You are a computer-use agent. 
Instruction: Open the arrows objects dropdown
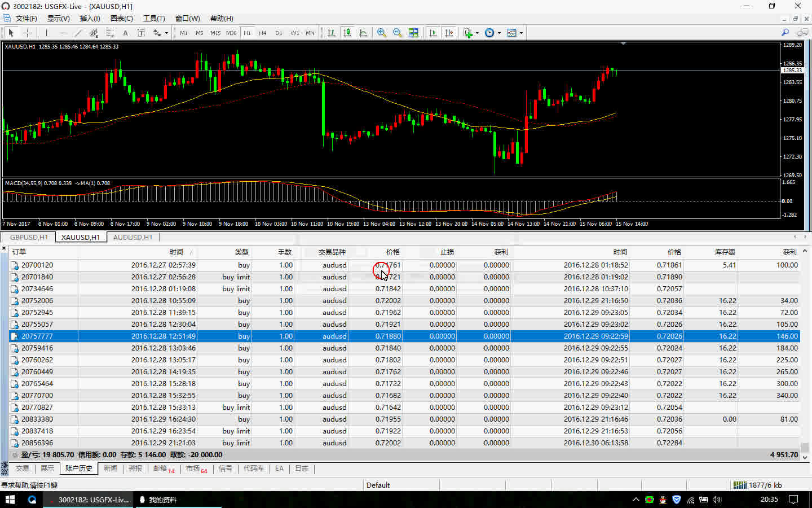click(161, 33)
